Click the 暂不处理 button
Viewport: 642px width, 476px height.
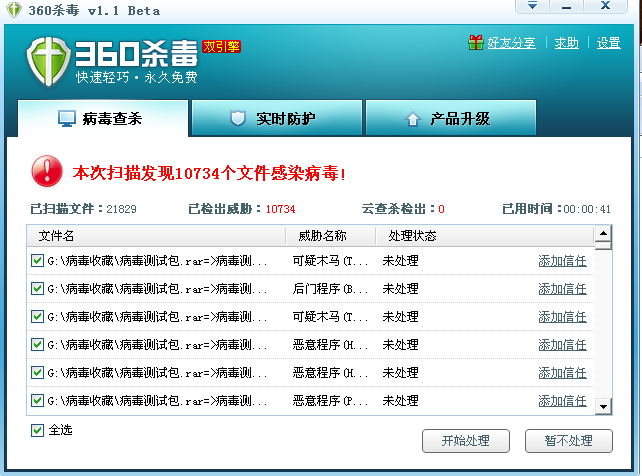(569, 441)
